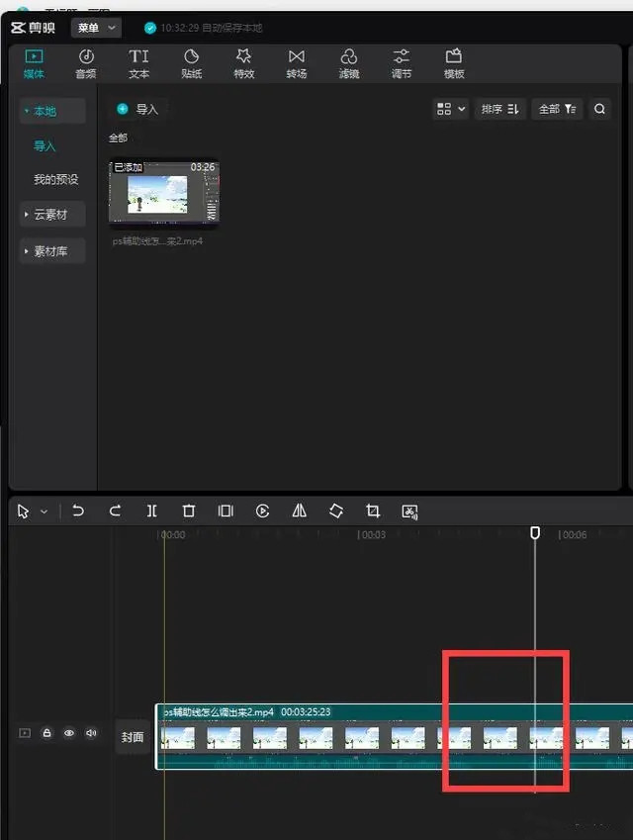Toggle the track lock
Image resolution: width=633 pixels, height=840 pixels.
click(47, 733)
